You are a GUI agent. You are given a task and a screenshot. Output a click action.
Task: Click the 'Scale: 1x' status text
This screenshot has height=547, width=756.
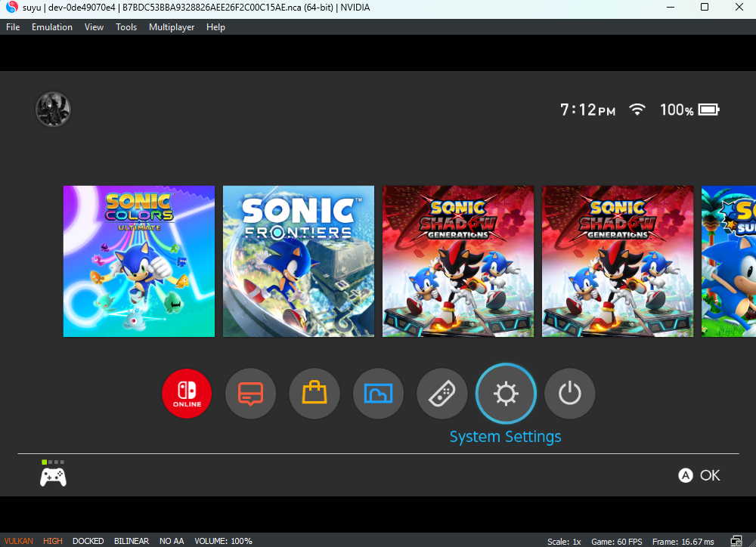(x=564, y=541)
